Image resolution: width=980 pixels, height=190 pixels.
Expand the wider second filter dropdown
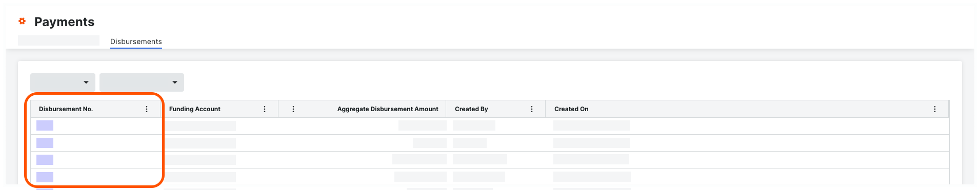[142, 82]
